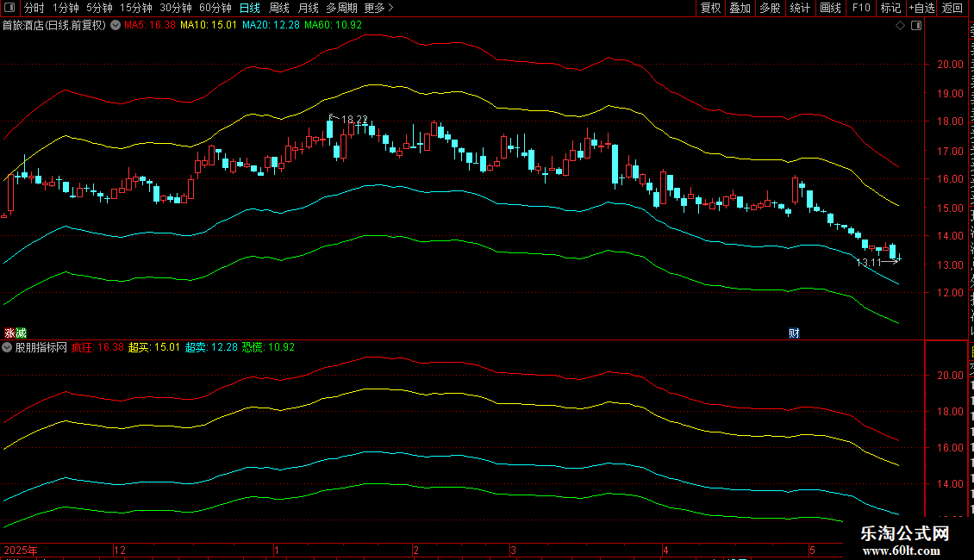Click the month 1 marker on time axis
This screenshot has width=974, height=560.
coord(277,550)
